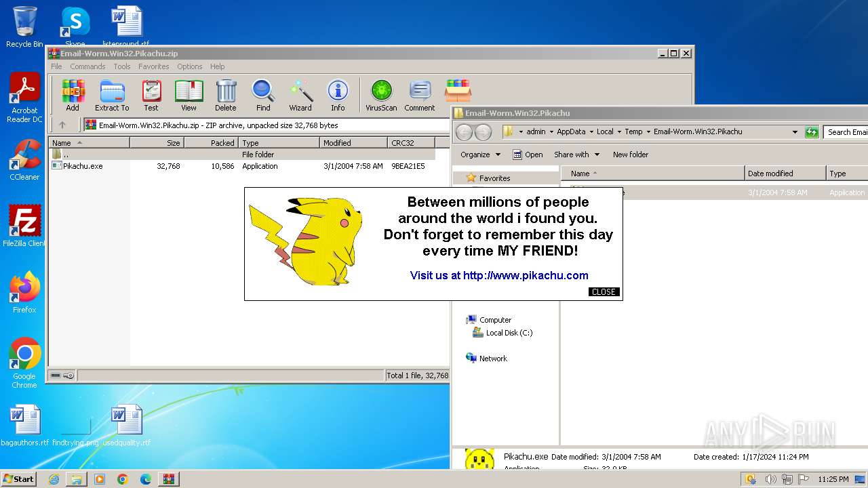Click Internet Explorer taskbar icon

(54, 479)
